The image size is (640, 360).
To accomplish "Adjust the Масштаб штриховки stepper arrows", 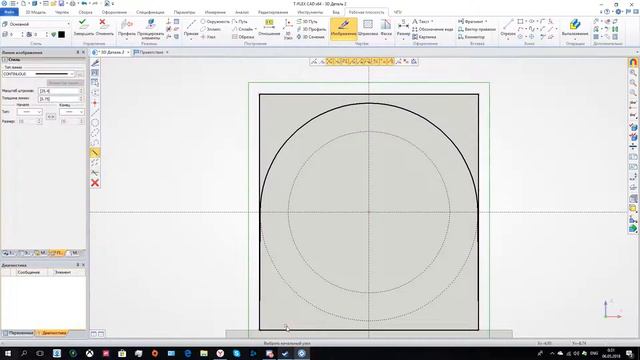I will (81, 91).
